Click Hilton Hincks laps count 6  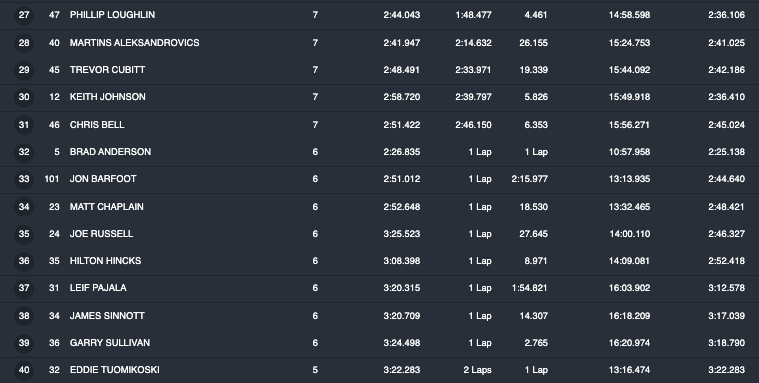[315, 261]
